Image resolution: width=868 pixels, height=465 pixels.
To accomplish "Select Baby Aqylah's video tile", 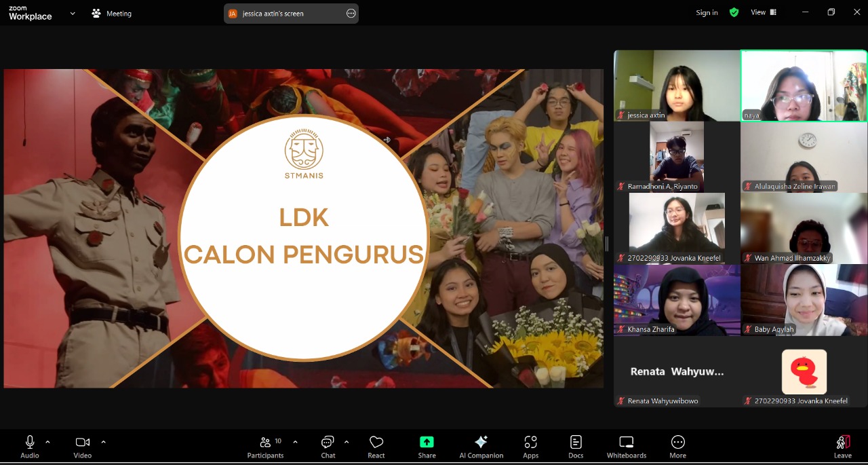I will tap(804, 300).
